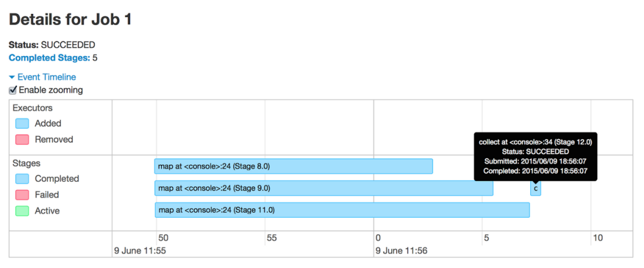The image size is (644, 268).
Task: Click the Executors group label
Action: (33, 108)
